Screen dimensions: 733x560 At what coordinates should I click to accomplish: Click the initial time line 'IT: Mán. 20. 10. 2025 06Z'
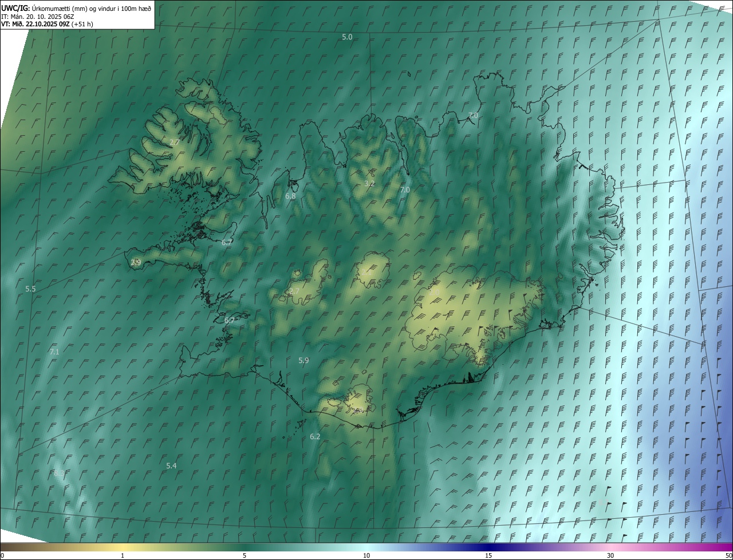(x=37, y=17)
